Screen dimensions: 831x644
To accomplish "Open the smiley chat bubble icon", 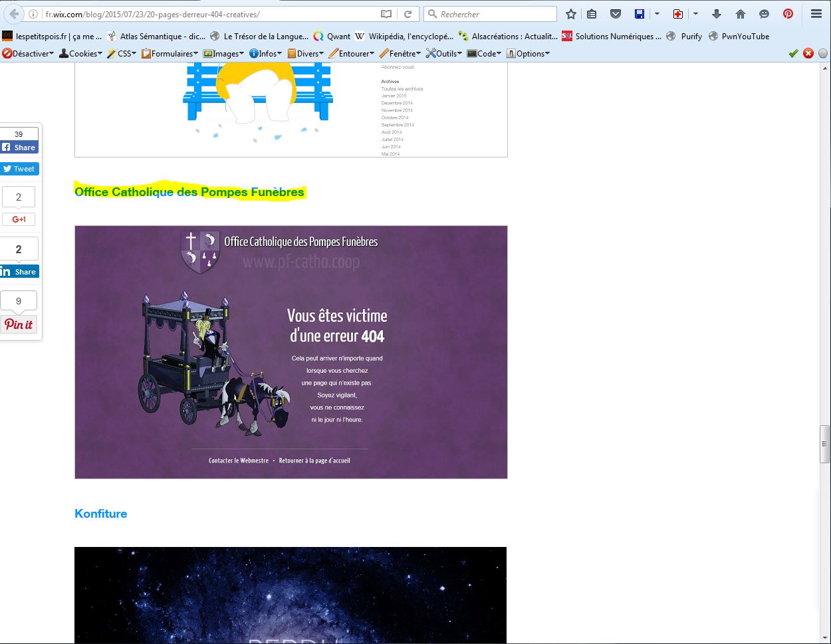I will (764, 14).
